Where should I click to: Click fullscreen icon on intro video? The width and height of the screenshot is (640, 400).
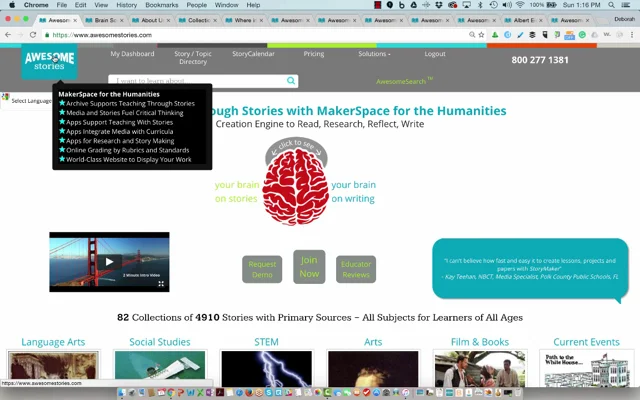pos(161,284)
